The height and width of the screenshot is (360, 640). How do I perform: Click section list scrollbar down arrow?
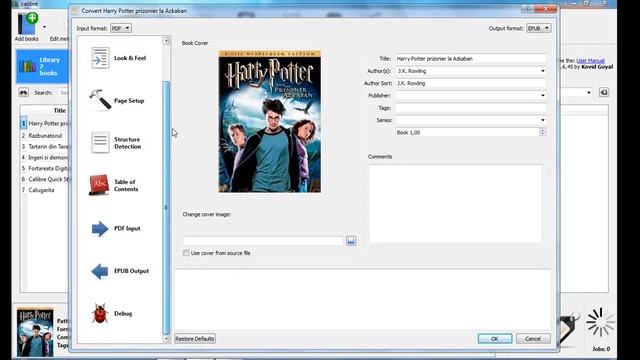pos(166,339)
